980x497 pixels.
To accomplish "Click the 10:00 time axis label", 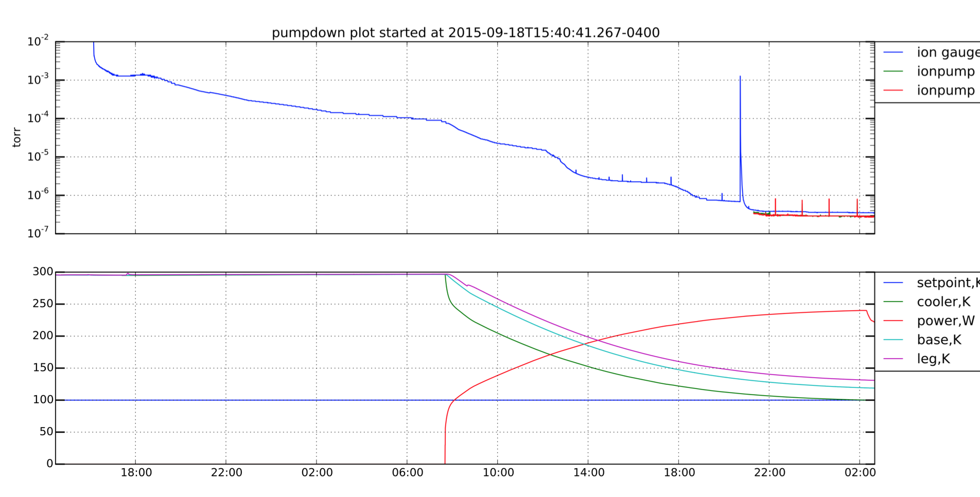I will 498,472.
